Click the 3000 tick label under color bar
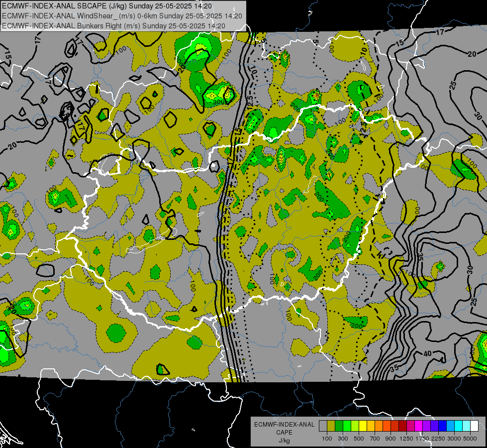Screen dimensions: 487x448 pos(454,439)
